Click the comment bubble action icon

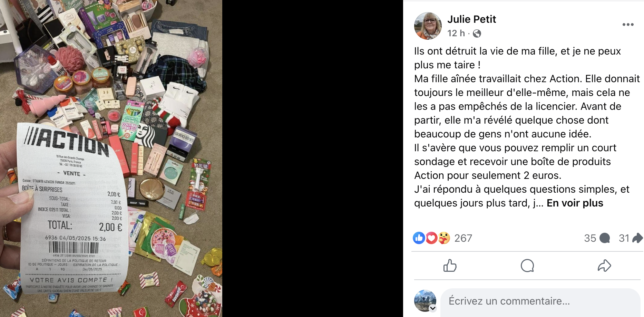pos(527,266)
